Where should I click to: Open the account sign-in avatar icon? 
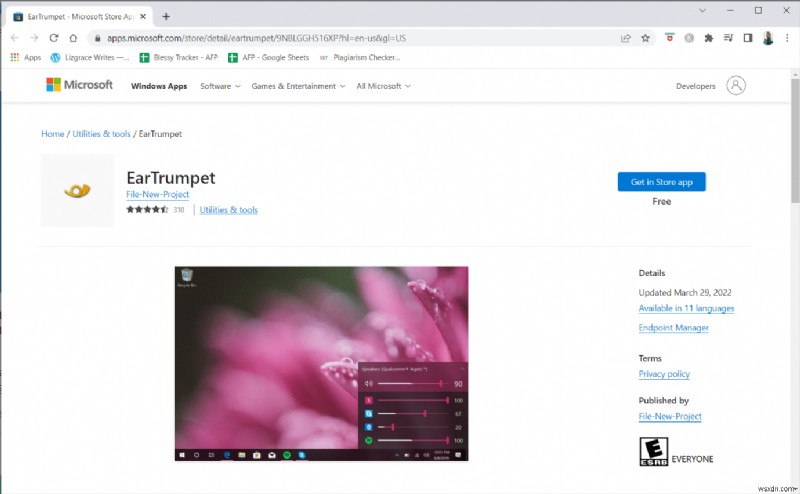pos(736,85)
